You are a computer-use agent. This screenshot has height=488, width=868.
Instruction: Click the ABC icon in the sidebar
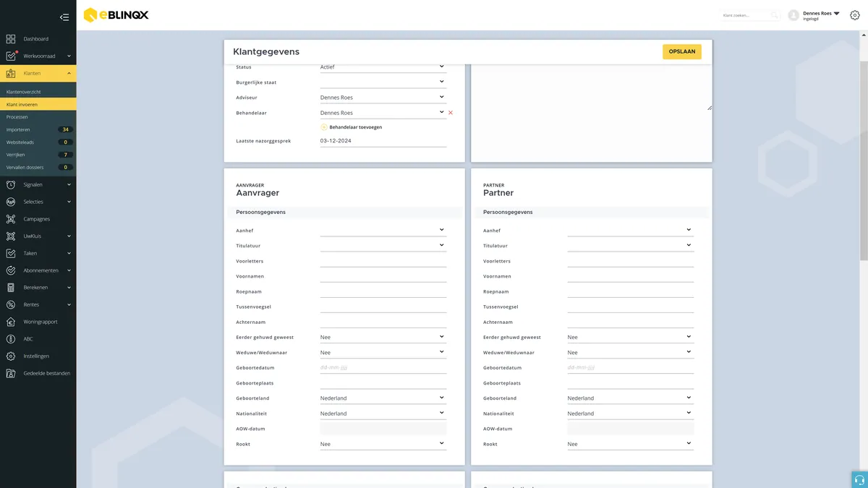pos(11,339)
